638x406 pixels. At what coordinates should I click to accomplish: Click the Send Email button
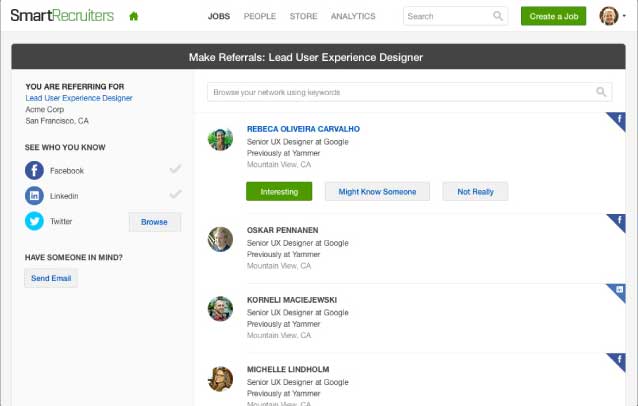pyautogui.click(x=51, y=278)
